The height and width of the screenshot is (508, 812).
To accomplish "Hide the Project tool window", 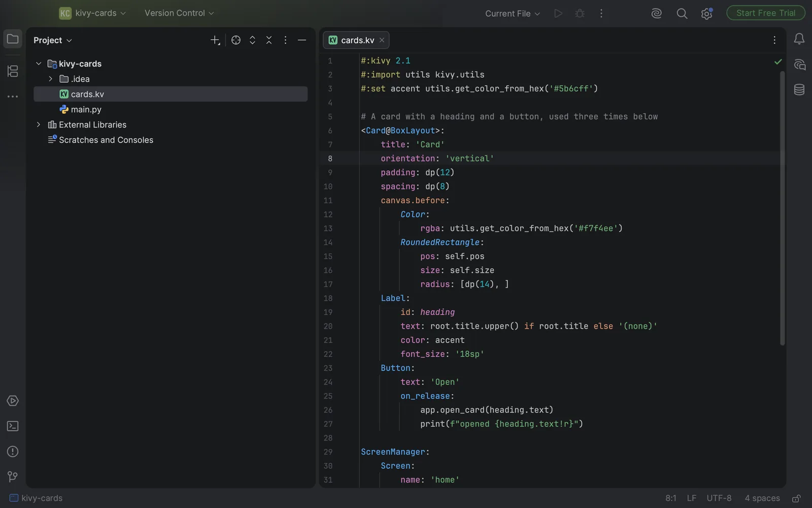I will pos(302,40).
